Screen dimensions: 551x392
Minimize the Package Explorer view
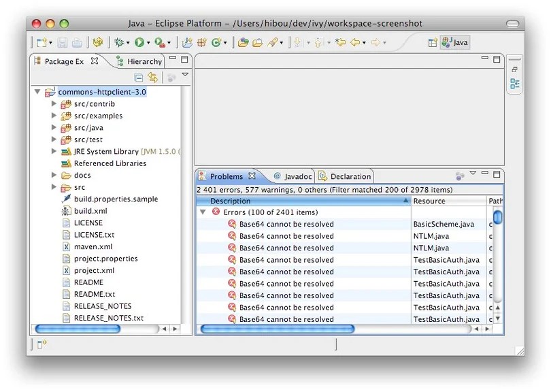click(x=173, y=58)
